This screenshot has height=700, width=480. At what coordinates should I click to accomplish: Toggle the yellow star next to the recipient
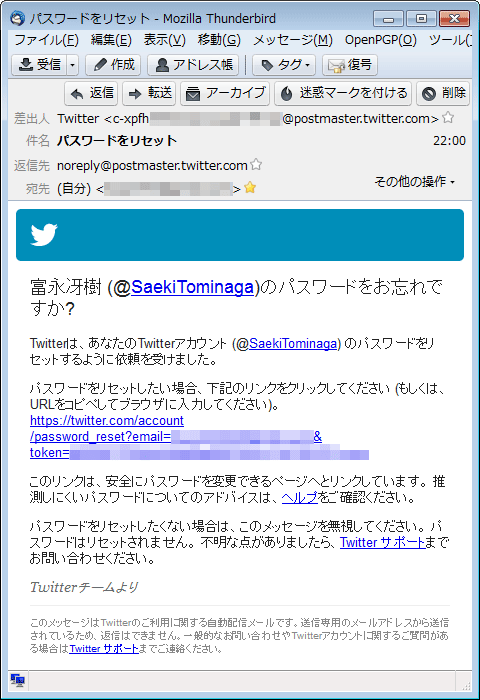(x=250, y=188)
